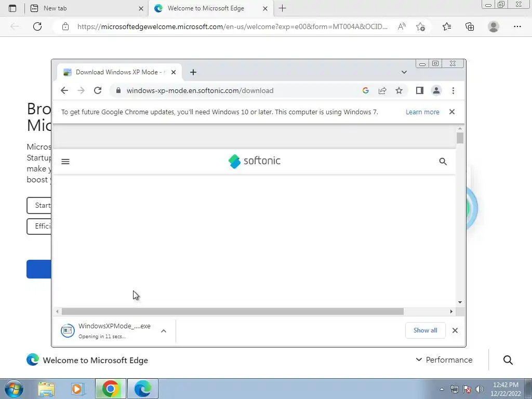532x399 pixels.
Task: Click the Softonic logo
Action: tap(255, 161)
